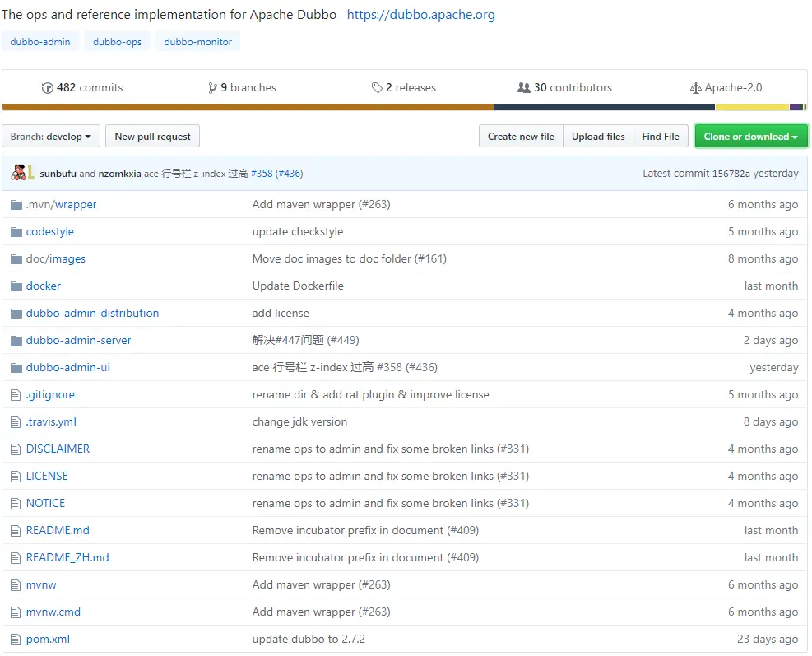Select the dubbo-ops topic tag
Viewport: 812px width, 656px height.
click(117, 42)
